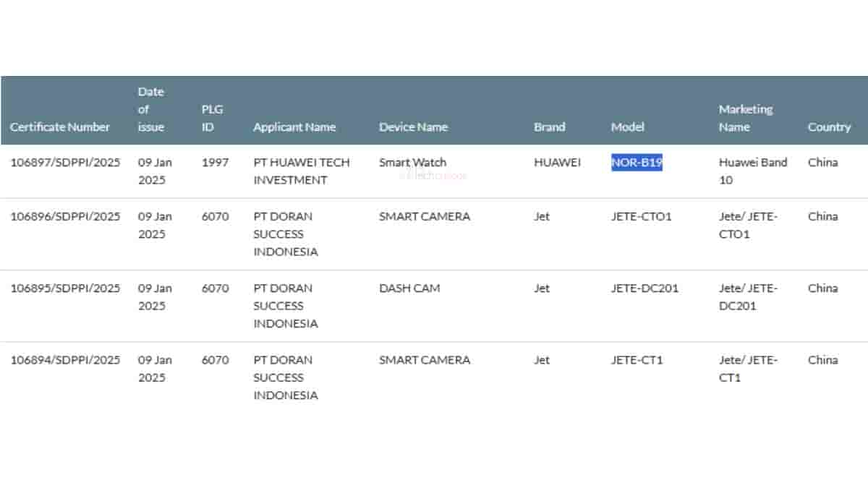Select the Brand column header
Viewport: 868px width, 488px height.
[549, 127]
